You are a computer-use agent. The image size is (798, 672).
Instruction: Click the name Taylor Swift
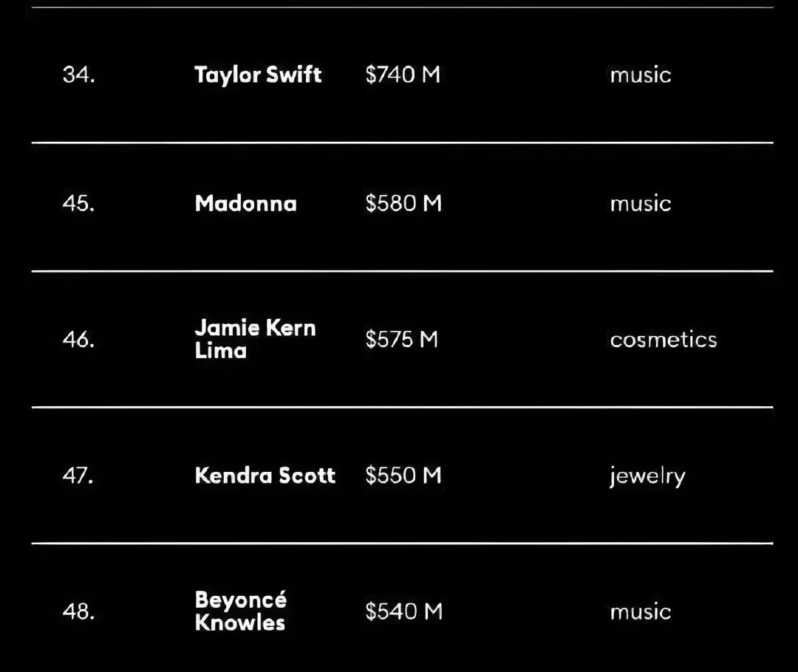258,75
